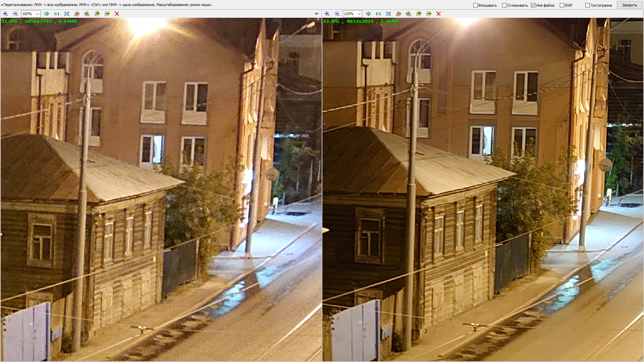Zoom in on the left image 31.JPG
The width and height of the screenshot is (644, 362).
5,14
